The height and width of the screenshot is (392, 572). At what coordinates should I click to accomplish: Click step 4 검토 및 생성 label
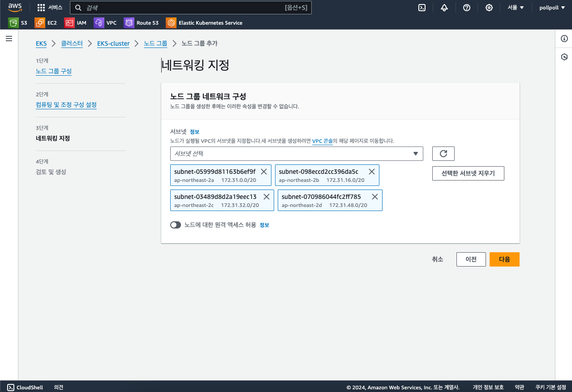point(51,172)
